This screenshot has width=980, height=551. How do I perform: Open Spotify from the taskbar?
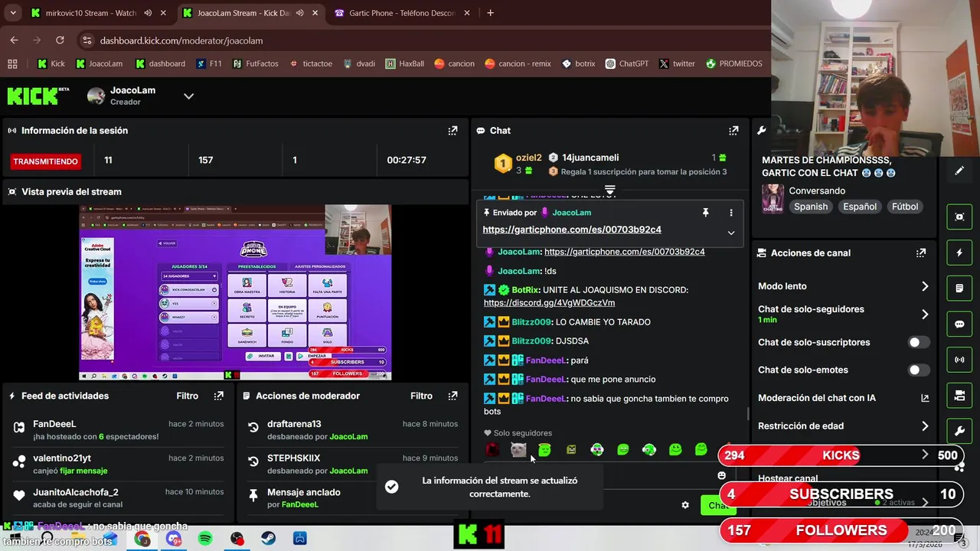(x=205, y=539)
